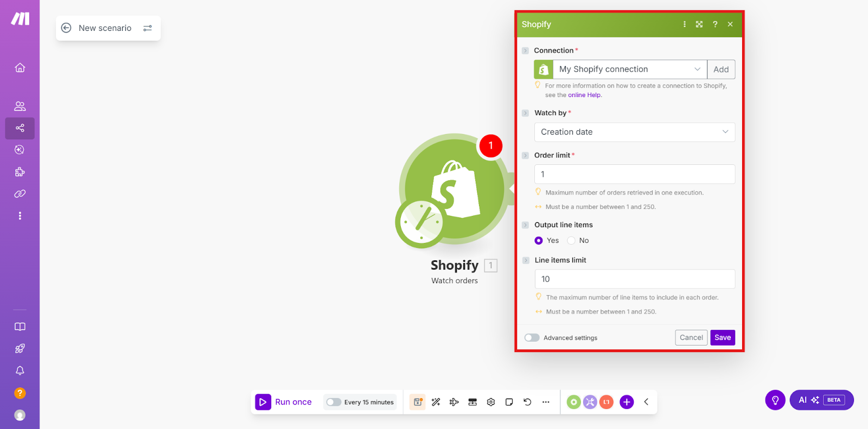Open the clock schedule icon on Shopify module

[420, 222]
